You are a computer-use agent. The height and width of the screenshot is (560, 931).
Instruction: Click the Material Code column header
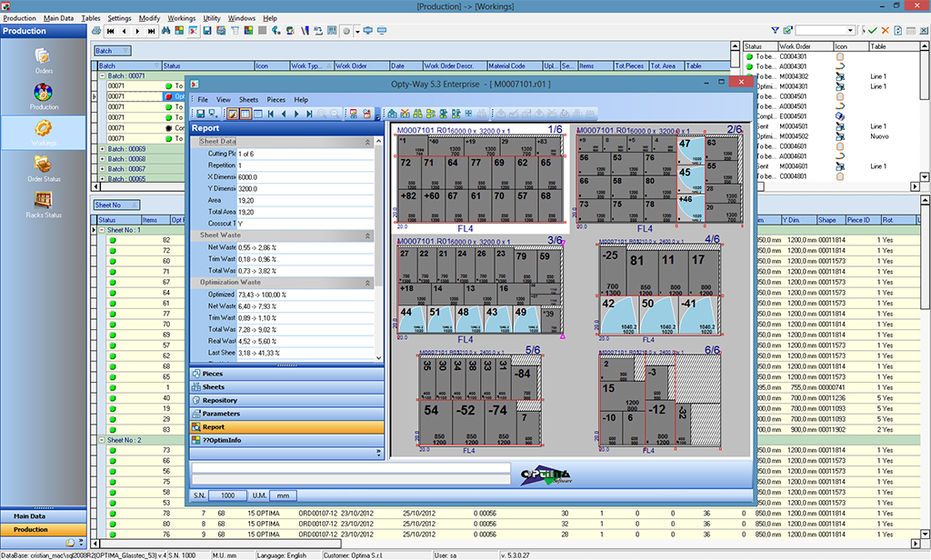(515, 66)
